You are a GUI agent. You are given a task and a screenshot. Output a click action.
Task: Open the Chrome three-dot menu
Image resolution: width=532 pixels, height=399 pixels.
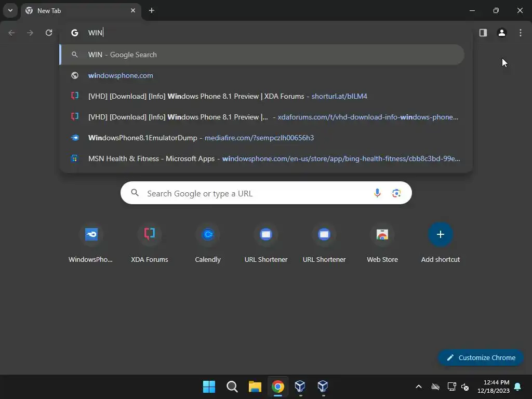pos(521,33)
